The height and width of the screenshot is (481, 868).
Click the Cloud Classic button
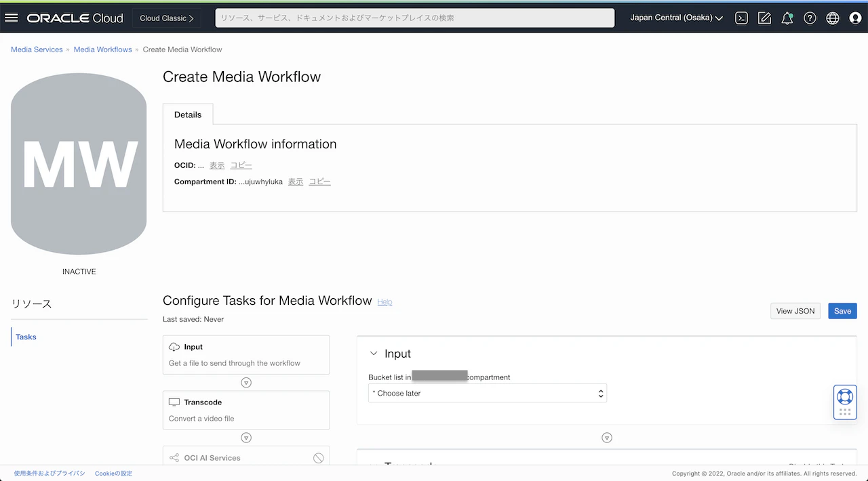click(x=166, y=18)
